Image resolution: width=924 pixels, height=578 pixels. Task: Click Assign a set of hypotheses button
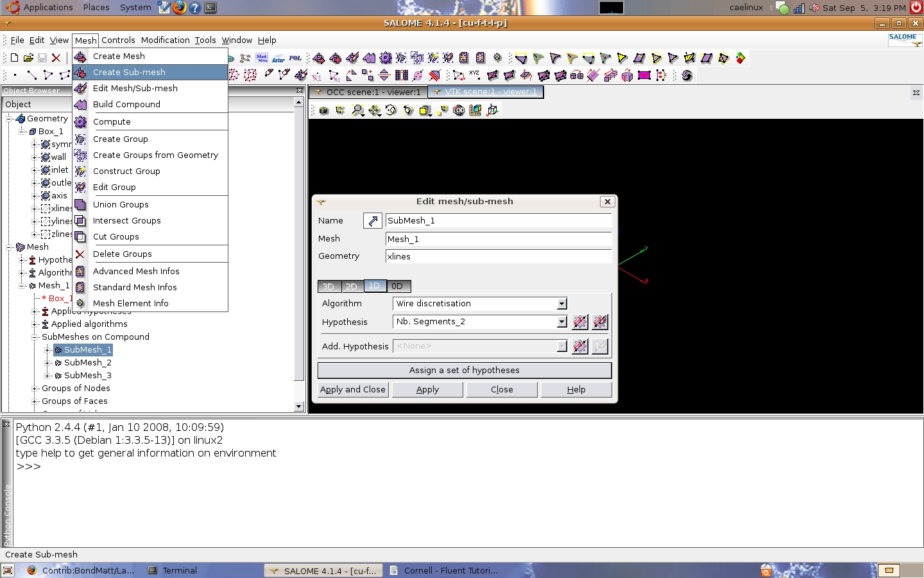pos(464,371)
